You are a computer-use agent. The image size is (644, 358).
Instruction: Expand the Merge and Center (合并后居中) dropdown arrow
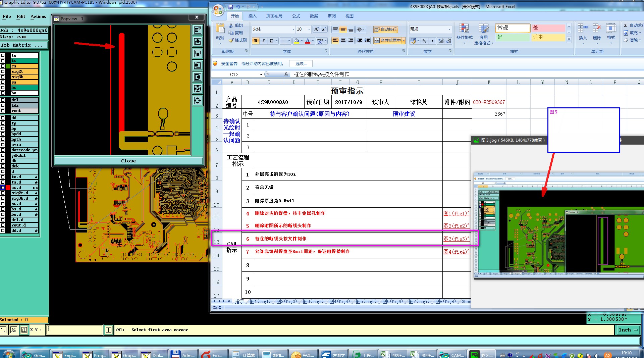tap(403, 41)
